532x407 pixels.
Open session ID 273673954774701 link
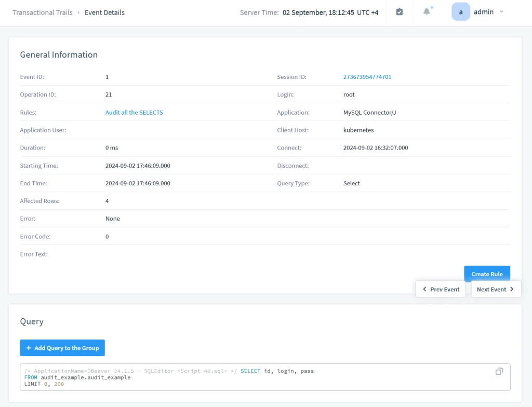pos(367,77)
